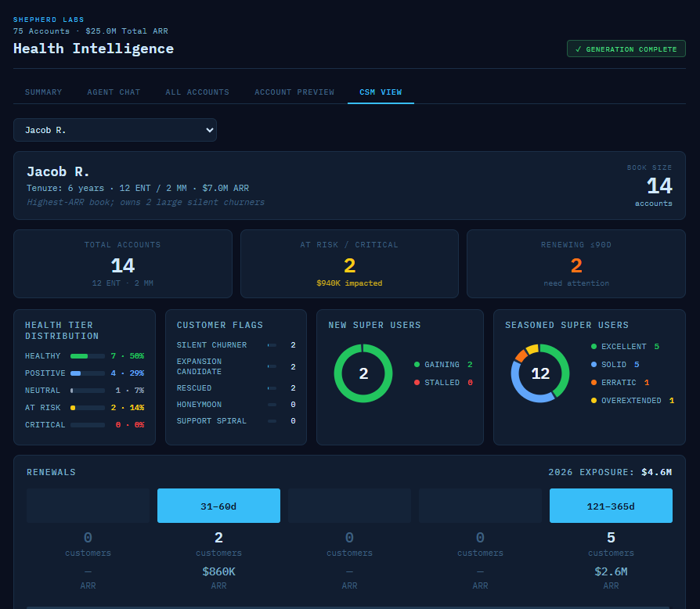
Task: Click the orange Erratic legend dot
Action: point(594,382)
